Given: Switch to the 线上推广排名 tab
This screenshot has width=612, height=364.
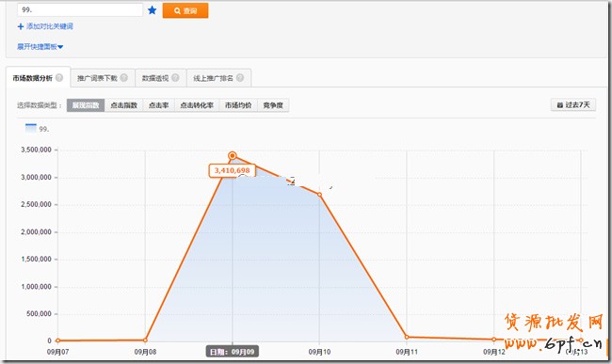Looking at the screenshot, I should [218, 78].
